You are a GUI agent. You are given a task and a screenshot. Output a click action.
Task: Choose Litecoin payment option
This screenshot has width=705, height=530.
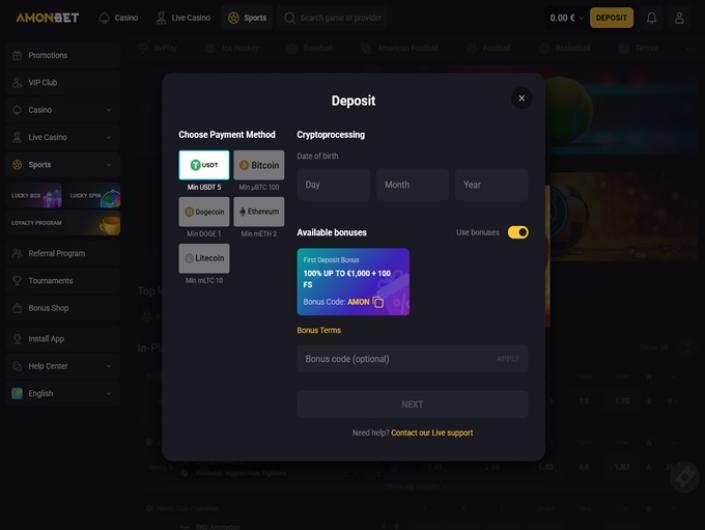[x=204, y=258]
